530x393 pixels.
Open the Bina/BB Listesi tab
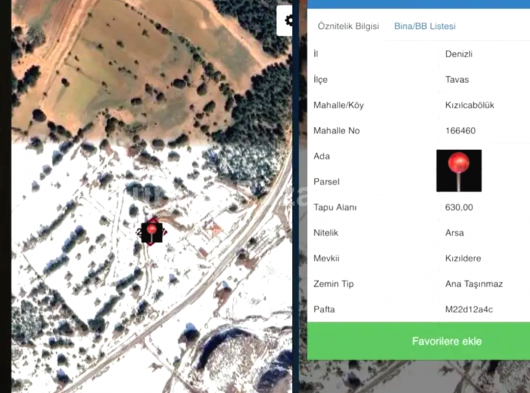coord(425,26)
